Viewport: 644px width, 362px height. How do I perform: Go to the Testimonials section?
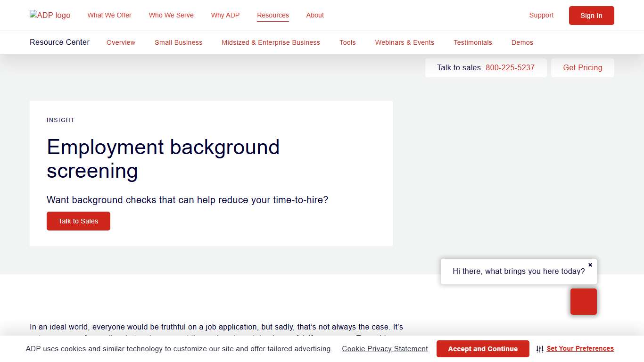click(472, 42)
